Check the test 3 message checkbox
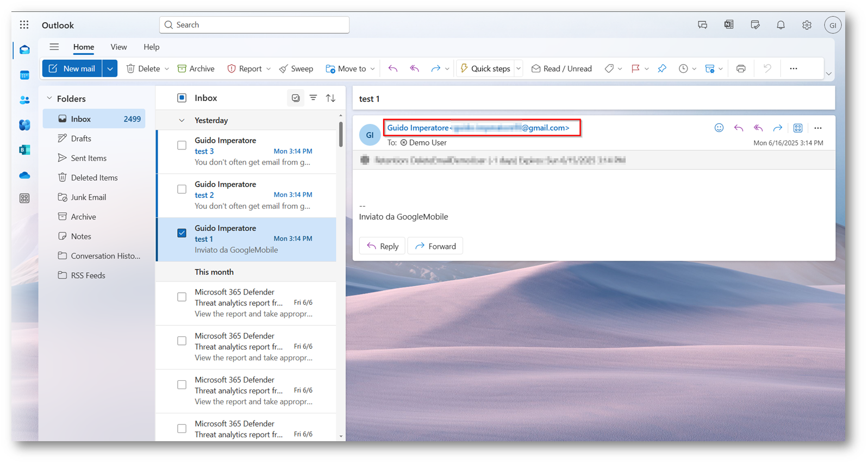Screen dimensions: 868x464 click(x=182, y=145)
